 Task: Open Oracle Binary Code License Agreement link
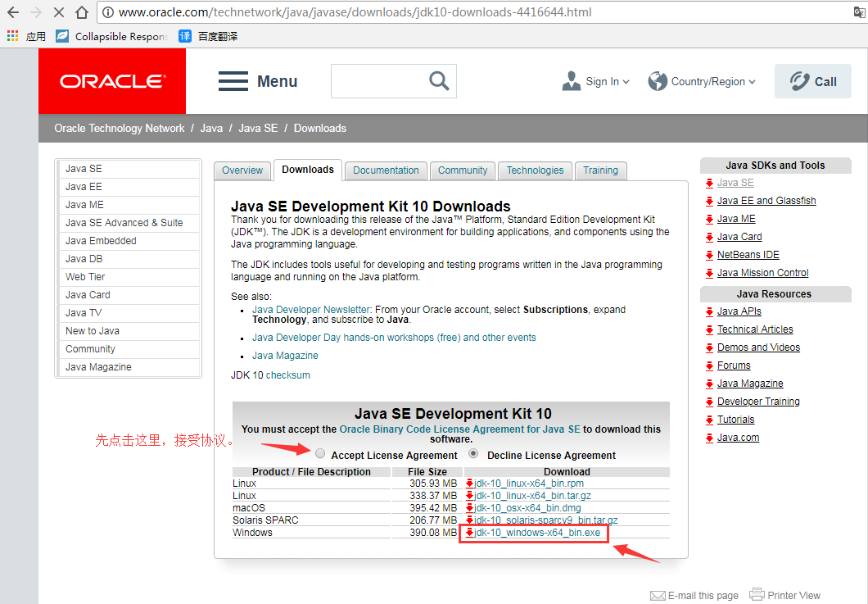coord(459,429)
